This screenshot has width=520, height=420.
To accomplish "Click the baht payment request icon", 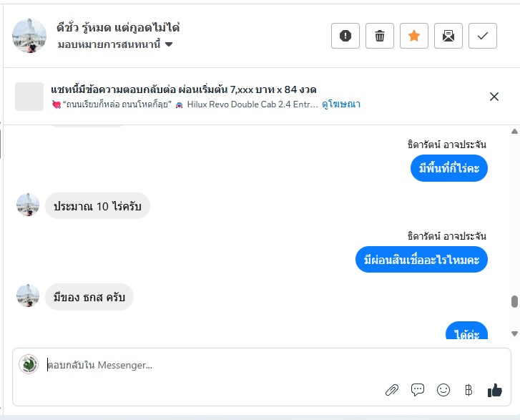I will (x=469, y=390).
